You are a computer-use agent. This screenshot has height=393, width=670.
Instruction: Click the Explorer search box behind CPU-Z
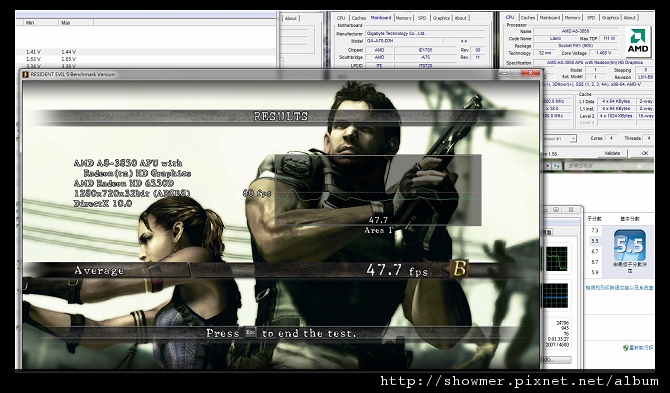coord(608,166)
